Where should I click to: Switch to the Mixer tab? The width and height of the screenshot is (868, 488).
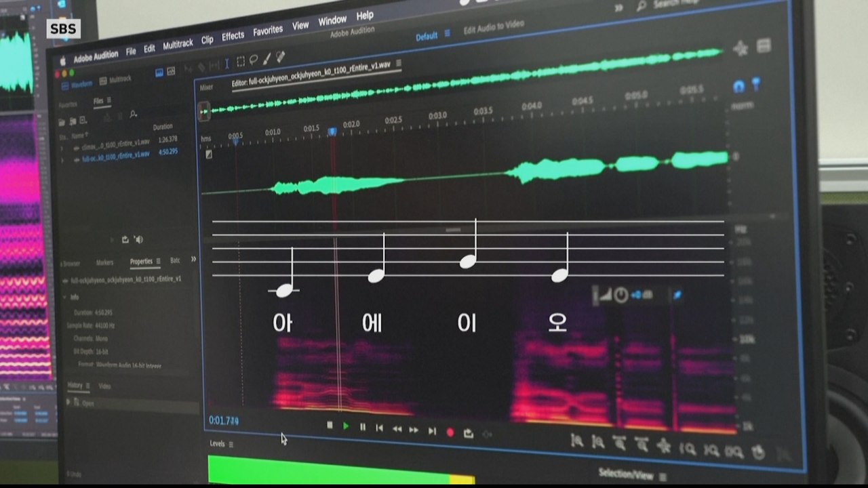206,87
